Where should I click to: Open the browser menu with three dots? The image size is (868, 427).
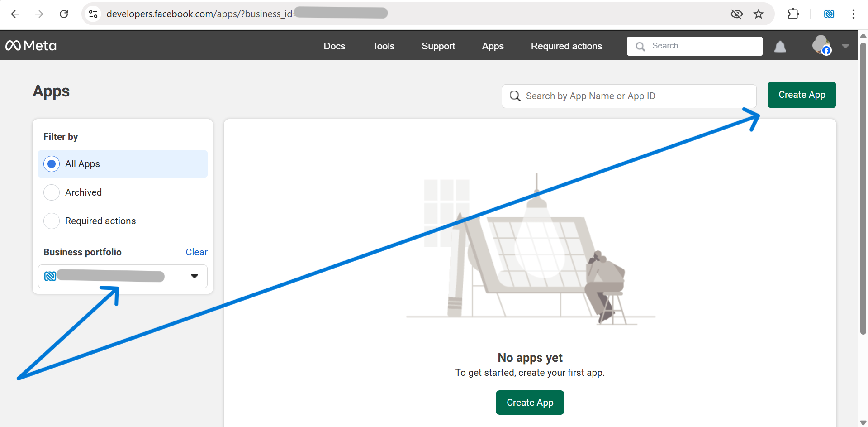pyautogui.click(x=854, y=14)
